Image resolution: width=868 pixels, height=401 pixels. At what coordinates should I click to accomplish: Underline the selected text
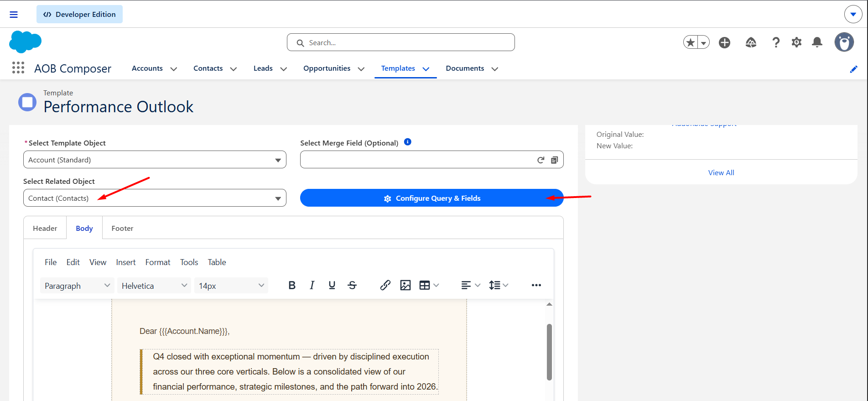332,285
